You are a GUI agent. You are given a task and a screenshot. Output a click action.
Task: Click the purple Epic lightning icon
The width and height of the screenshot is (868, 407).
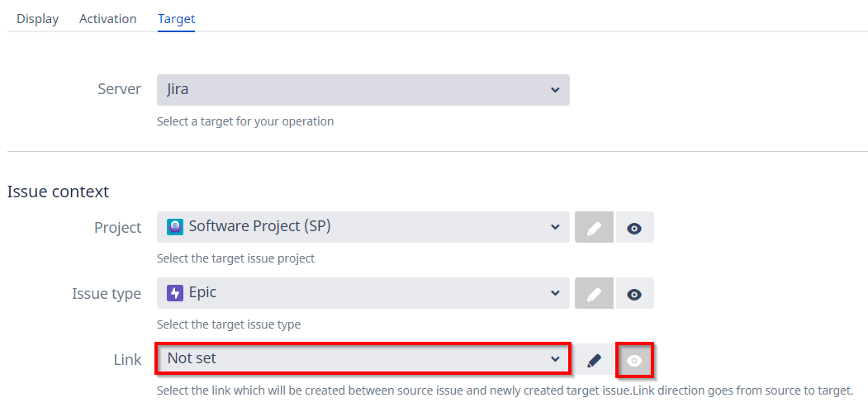click(175, 293)
